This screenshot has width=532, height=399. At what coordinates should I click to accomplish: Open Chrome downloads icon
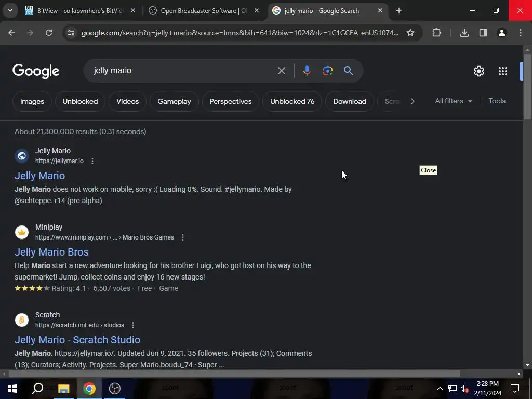pyautogui.click(x=464, y=33)
